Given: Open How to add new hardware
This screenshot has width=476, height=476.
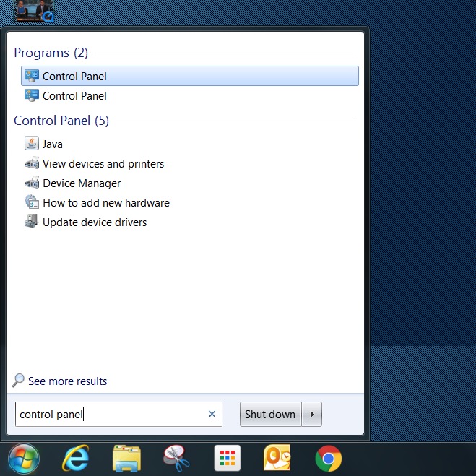Looking at the screenshot, I should 106,202.
